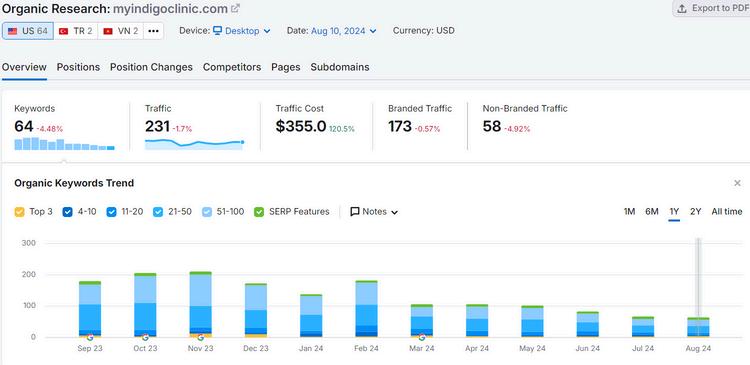This screenshot has height=365, width=750.
Task: Toggle the SERP Features checkbox
Action: [259, 211]
